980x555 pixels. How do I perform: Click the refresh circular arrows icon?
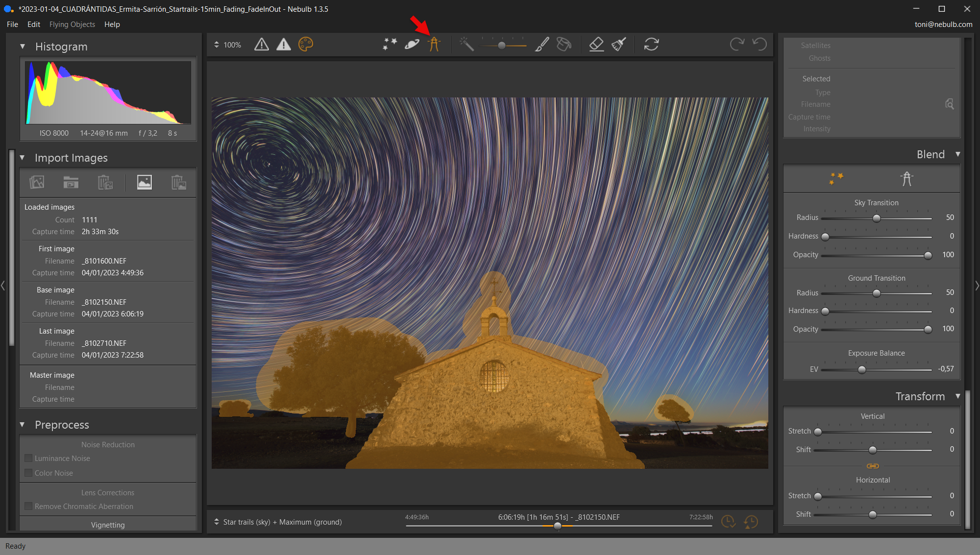[x=651, y=45]
